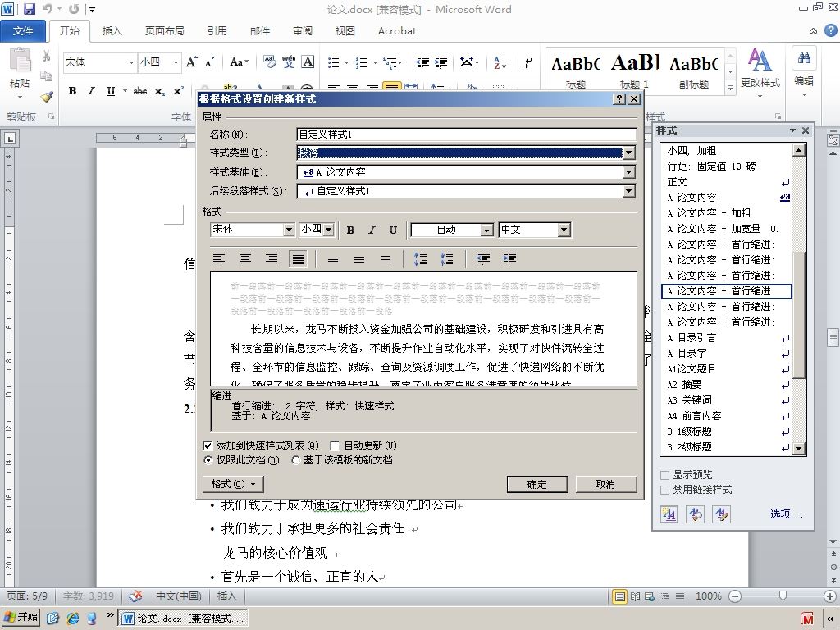Set single line spacing in dialog
This screenshot has width=840, height=630.
333,259
